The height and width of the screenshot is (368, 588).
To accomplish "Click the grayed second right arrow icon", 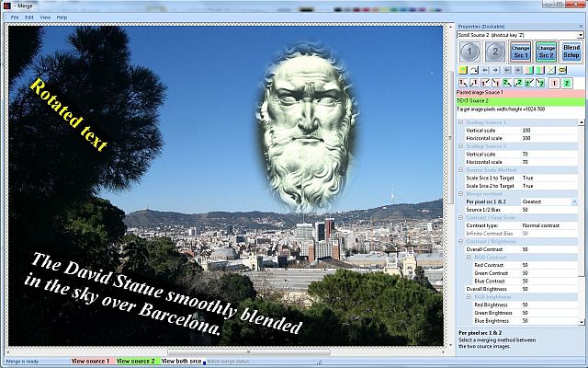I will [x=517, y=70].
